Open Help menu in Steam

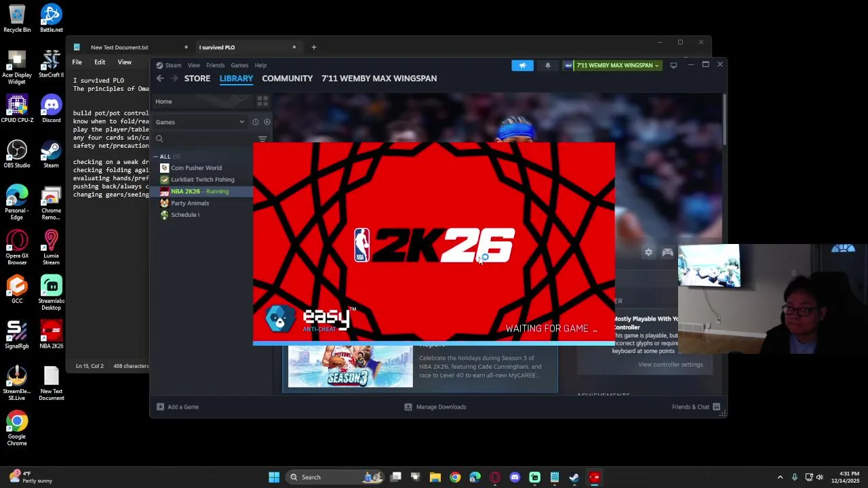[260, 65]
